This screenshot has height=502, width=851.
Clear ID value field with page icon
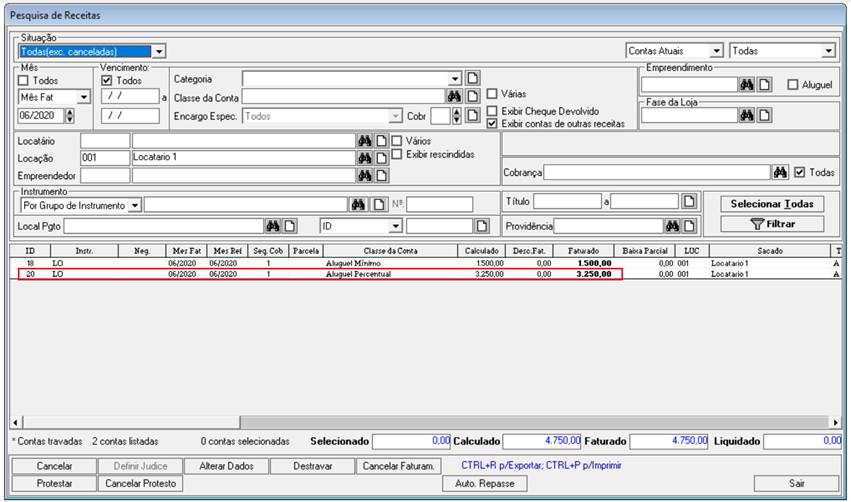pyautogui.click(x=481, y=226)
